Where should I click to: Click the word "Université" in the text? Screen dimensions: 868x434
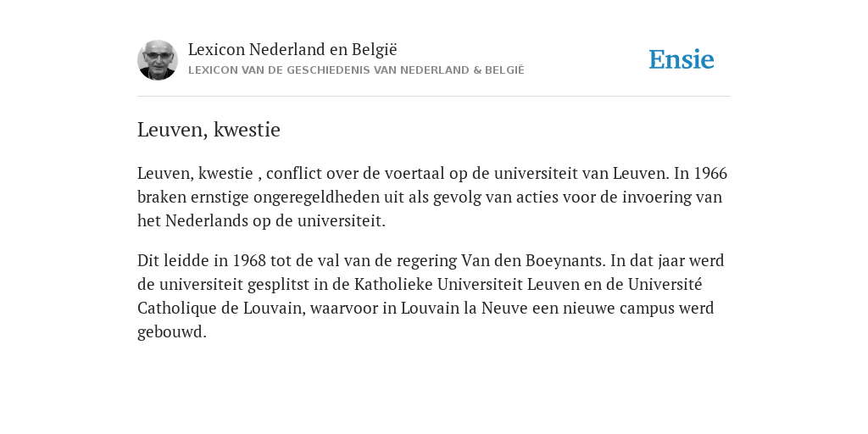click(x=665, y=284)
